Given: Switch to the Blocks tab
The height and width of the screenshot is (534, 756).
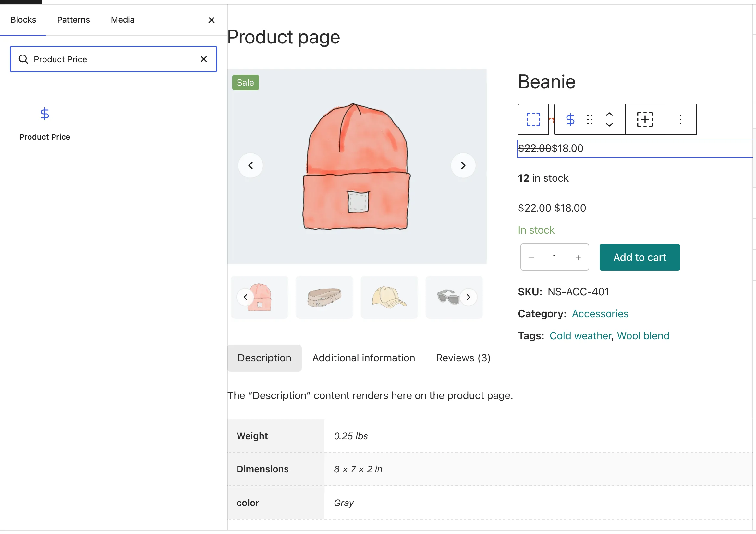Looking at the screenshot, I should tap(23, 20).
